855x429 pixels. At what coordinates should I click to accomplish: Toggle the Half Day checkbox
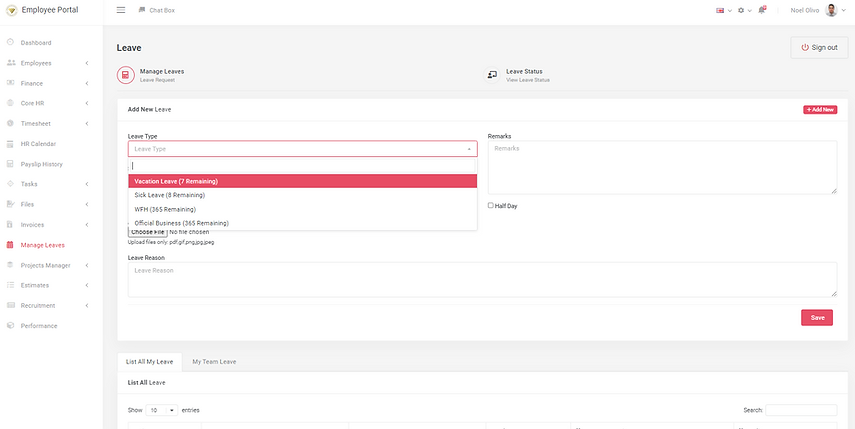coord(491,206)
